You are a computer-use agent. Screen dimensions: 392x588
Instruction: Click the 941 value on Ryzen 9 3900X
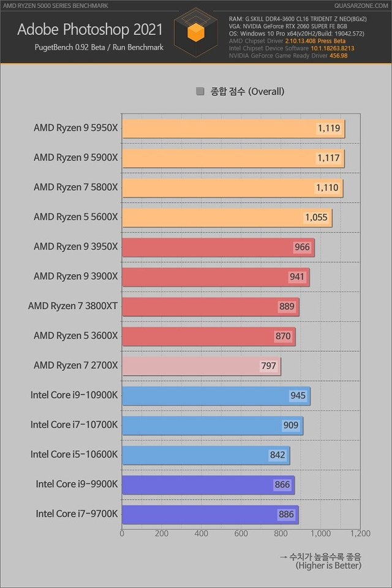[x=296, y=277]
